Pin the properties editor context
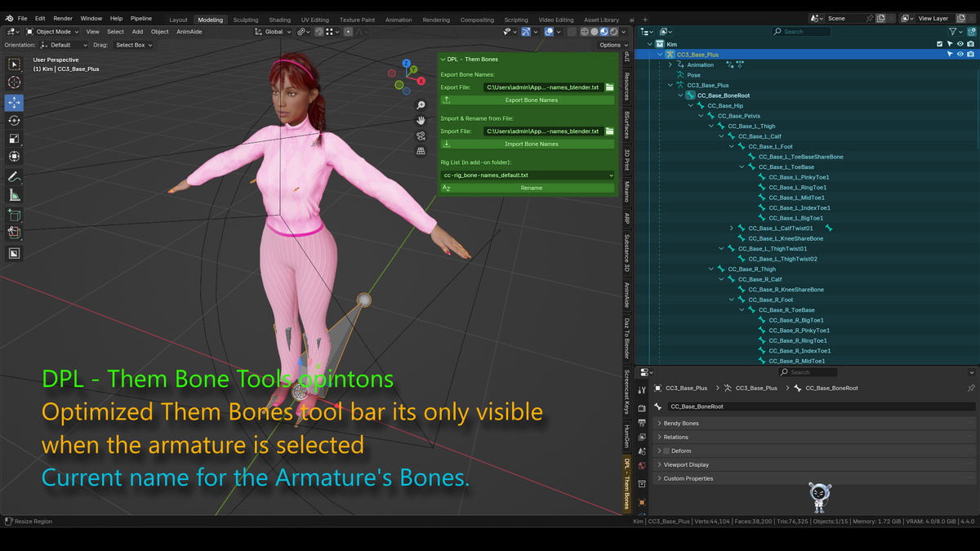Image resolution: width=980 pixels, height=551 pixels. pyautogui.click(x=971, y=389)
